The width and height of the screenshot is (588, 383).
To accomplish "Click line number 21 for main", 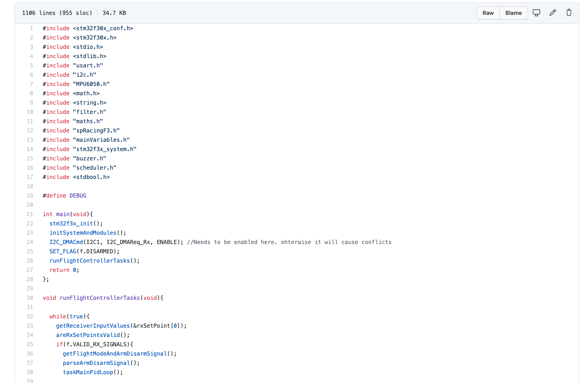I will [30, 214].
